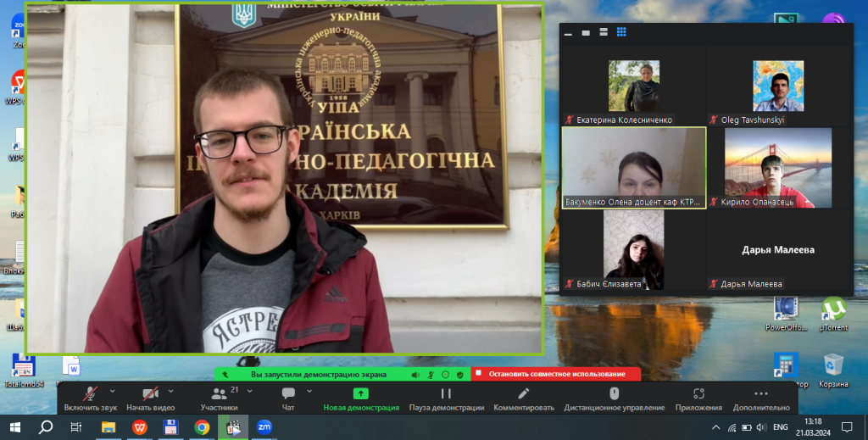Change ENG input language indicator
868x440 pixels.
click(x=781, y=427)
